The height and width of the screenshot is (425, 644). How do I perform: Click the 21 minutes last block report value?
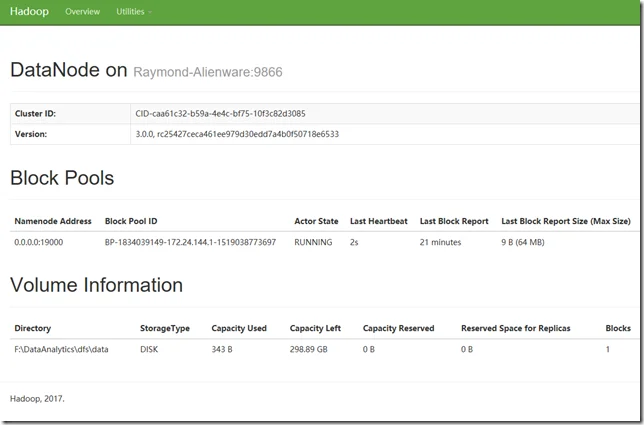[440, 243]
